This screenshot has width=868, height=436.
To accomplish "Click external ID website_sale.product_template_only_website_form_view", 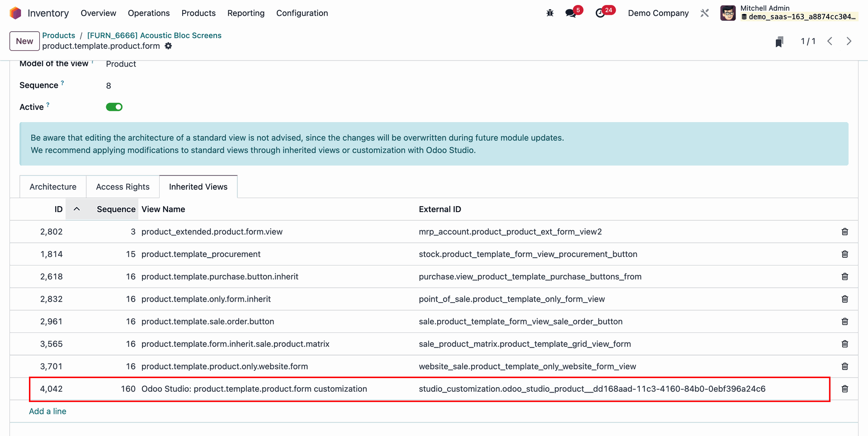I will point(527,366).
